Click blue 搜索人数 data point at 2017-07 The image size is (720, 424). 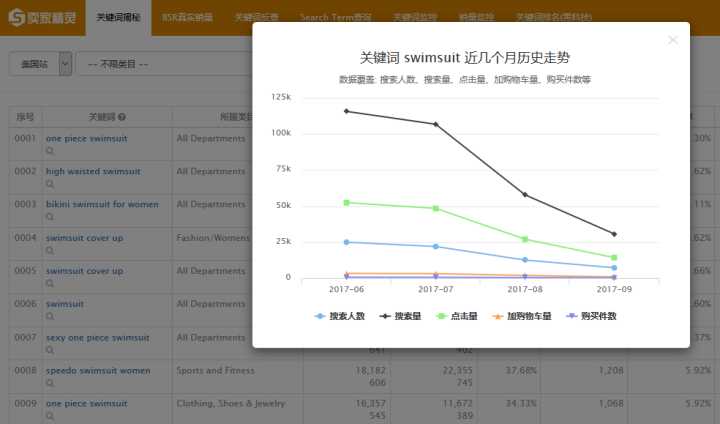(x=436, y=247)
